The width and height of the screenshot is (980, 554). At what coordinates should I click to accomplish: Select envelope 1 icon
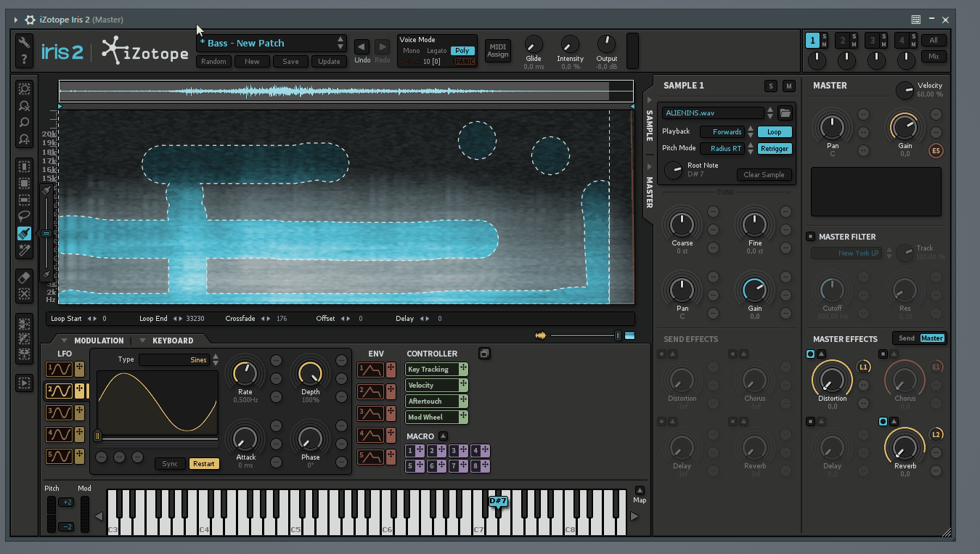(370, 369)
